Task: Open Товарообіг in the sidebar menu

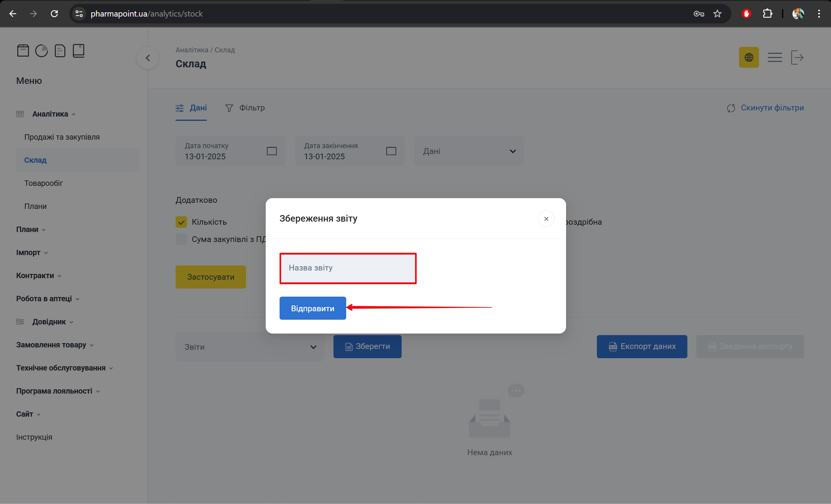Action: (x=44, y=184)
